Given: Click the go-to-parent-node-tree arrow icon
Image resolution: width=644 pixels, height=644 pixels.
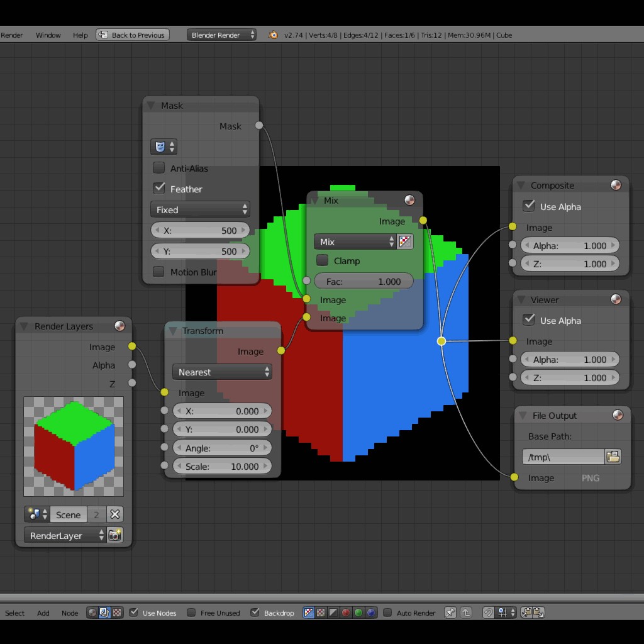Looking at the screenshot, I should tap(467, 613).
